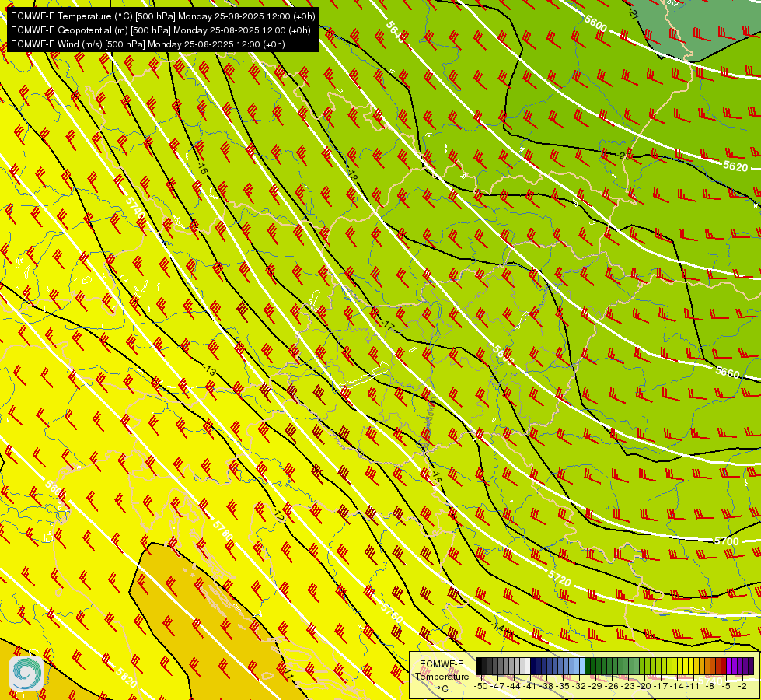This screenshot has width=761, height=700.
Task: Click the legend title ECMWF-E Temperature °C
Action: pos(442,676)
